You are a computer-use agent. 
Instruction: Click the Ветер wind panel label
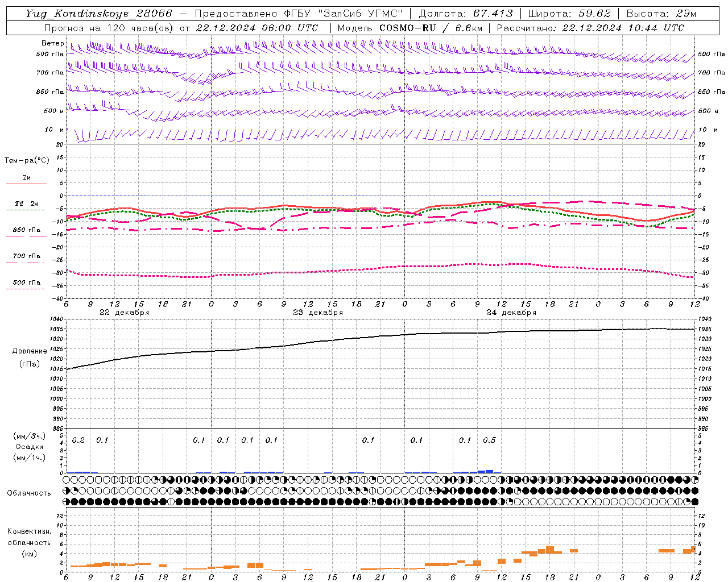52,43
